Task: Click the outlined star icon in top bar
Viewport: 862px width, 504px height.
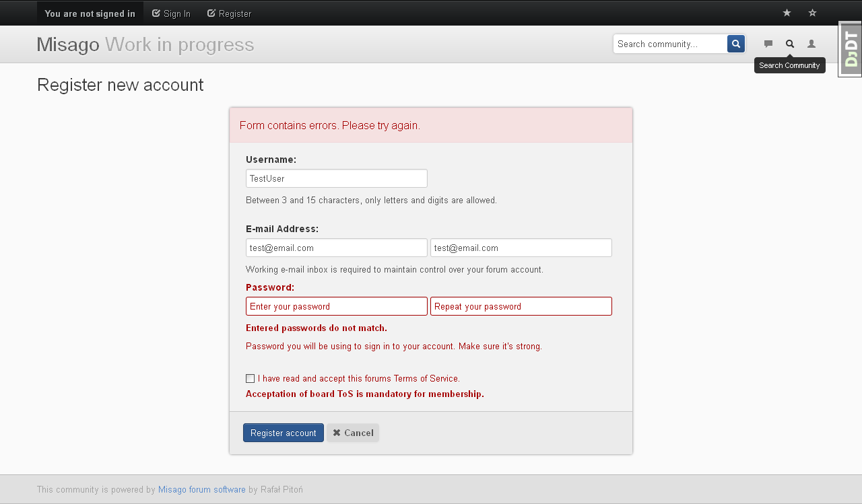Action: pos(812,13)
